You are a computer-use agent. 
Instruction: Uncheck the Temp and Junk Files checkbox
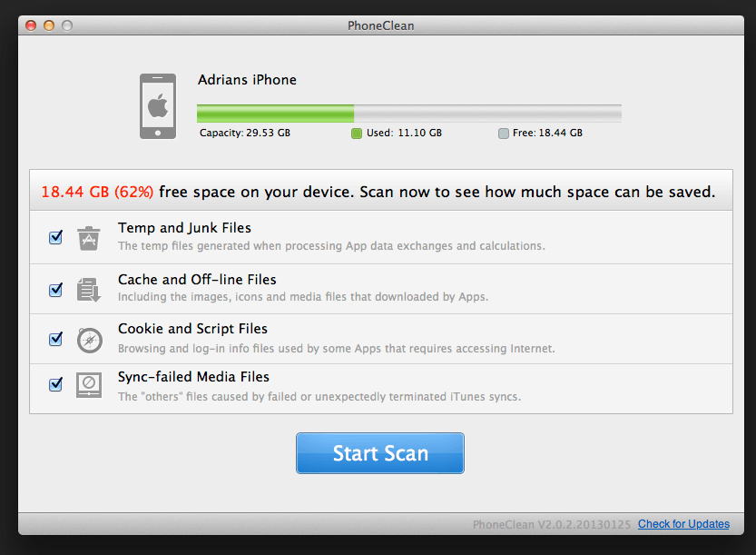[56, 237]
